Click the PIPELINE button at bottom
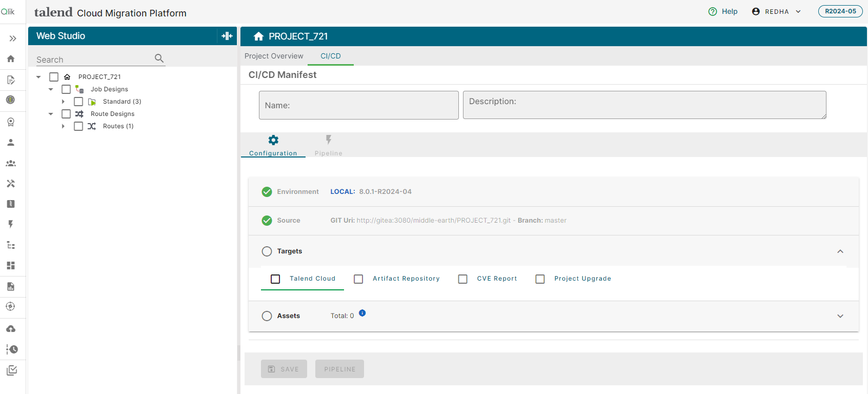The image size is (868, 394). coord(339,369)
